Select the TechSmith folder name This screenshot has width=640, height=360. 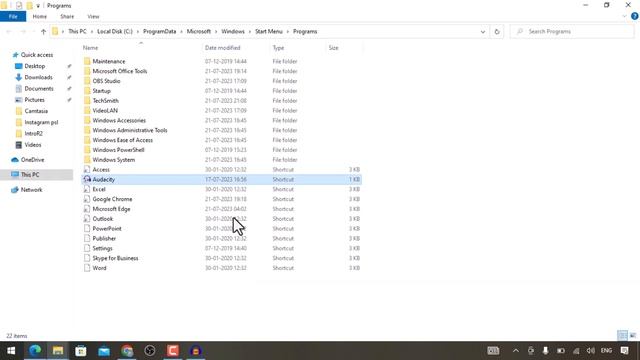pyautogui.click(x=105, y=100)
